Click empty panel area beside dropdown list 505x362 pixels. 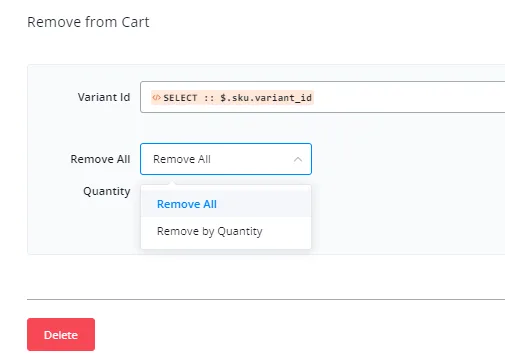point(400,217)
